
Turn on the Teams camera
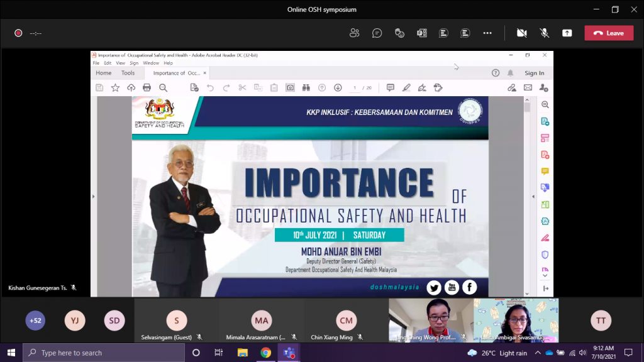tap(521, 33)
